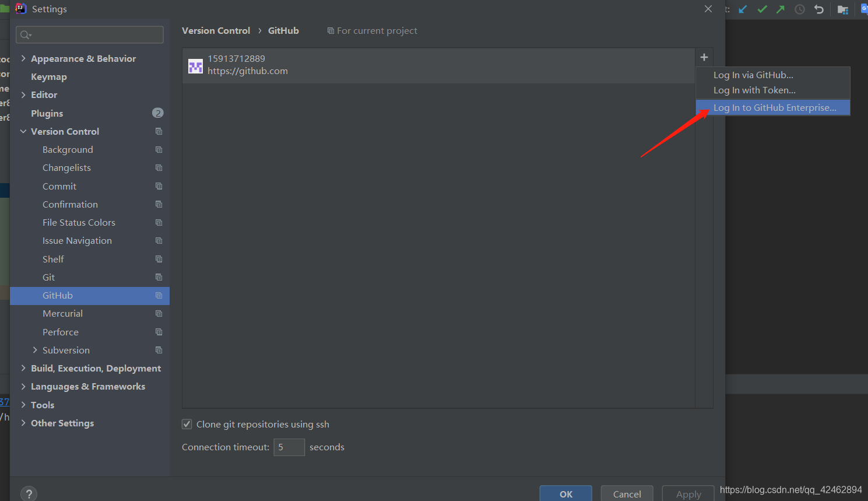Select Git settings item
This screenshot has height=501, width=868.
[48, 277]
